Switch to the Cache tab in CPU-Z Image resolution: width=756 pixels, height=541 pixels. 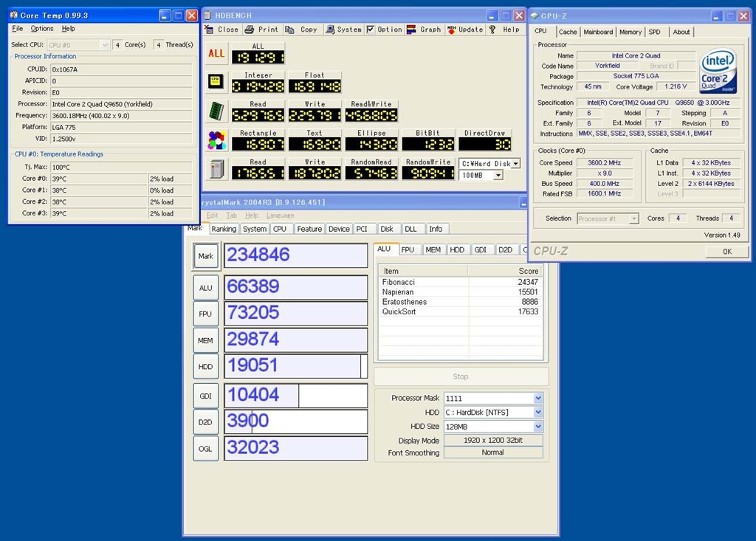click(x=568, y=32)
